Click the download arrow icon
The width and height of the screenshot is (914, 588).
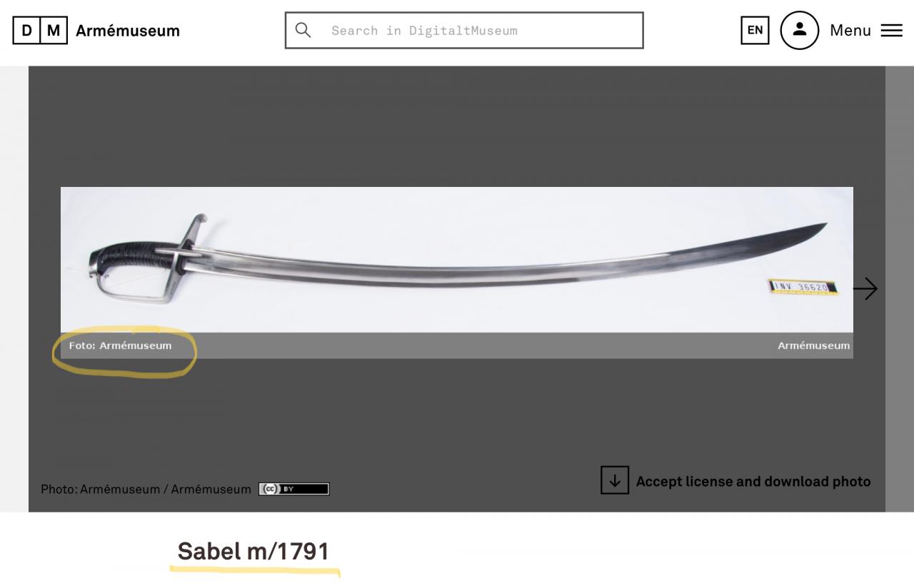(615, 480)
